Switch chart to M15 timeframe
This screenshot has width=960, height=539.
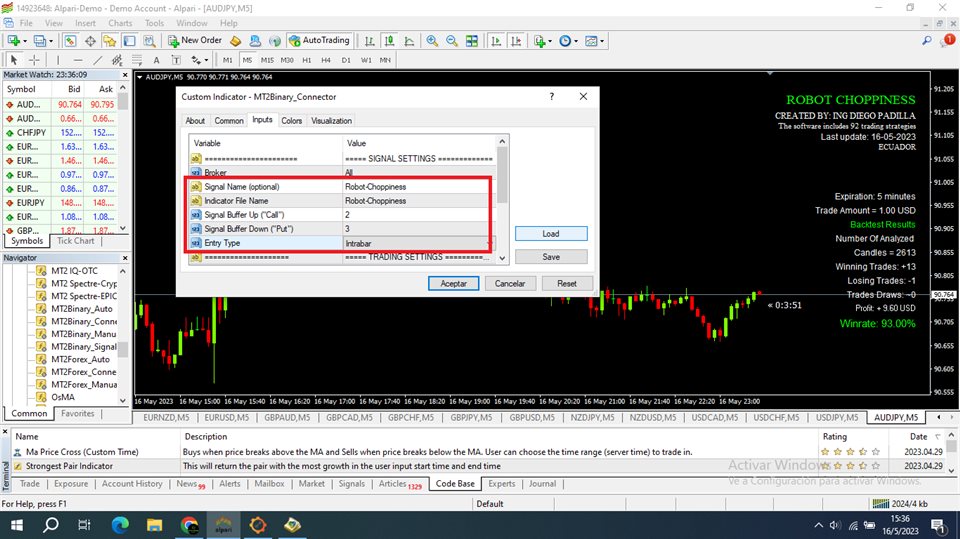point(267,60)
